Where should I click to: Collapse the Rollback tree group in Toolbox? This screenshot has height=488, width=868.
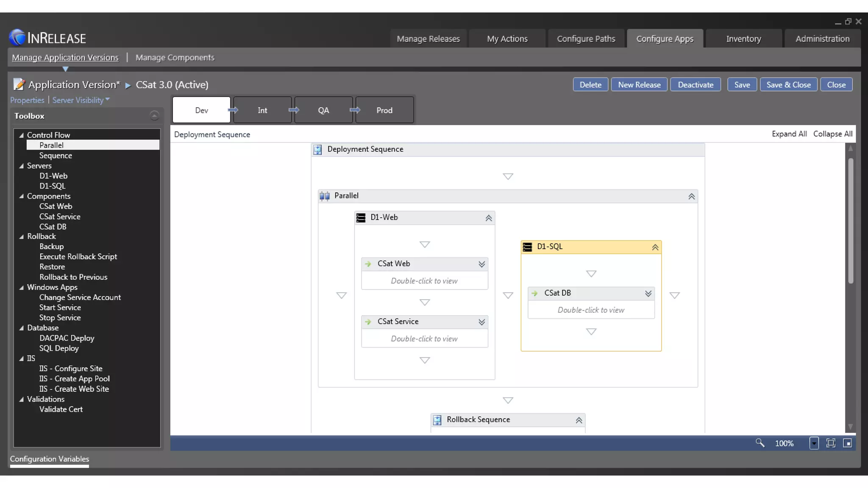pyautogui.click(x=22, y=236)
